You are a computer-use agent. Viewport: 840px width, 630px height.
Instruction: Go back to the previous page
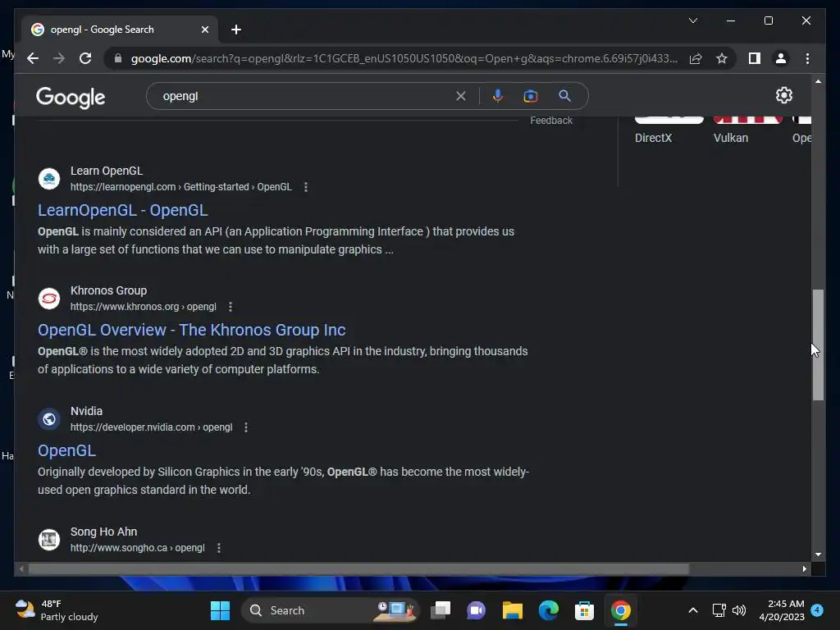click(33, 58)
